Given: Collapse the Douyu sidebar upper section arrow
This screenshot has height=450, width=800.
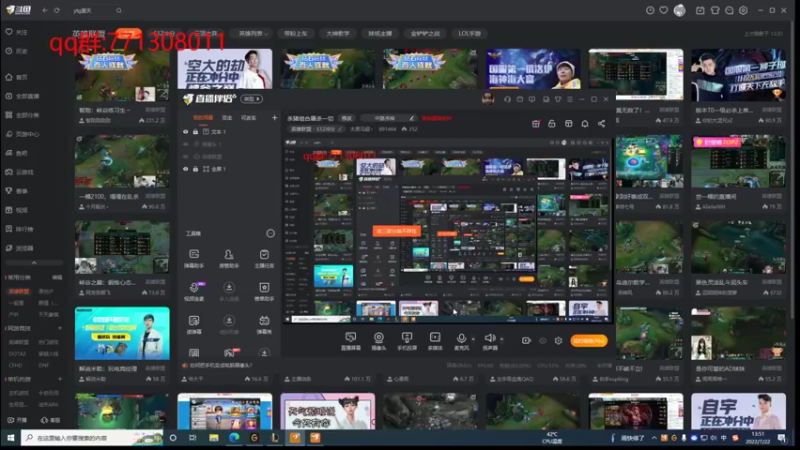Looking at the screenshot, I should [x=34, y=263].
